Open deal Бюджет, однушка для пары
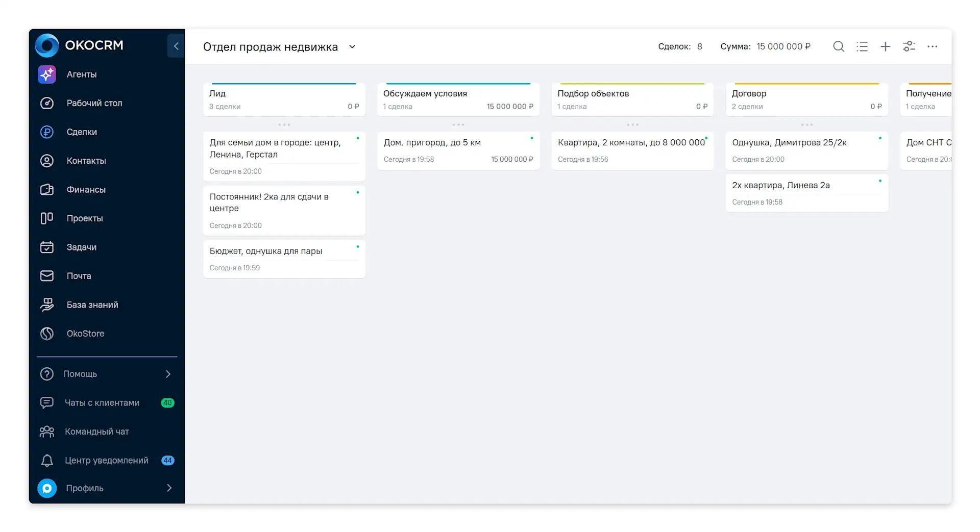The image size is (980, 532). [284, 259]
